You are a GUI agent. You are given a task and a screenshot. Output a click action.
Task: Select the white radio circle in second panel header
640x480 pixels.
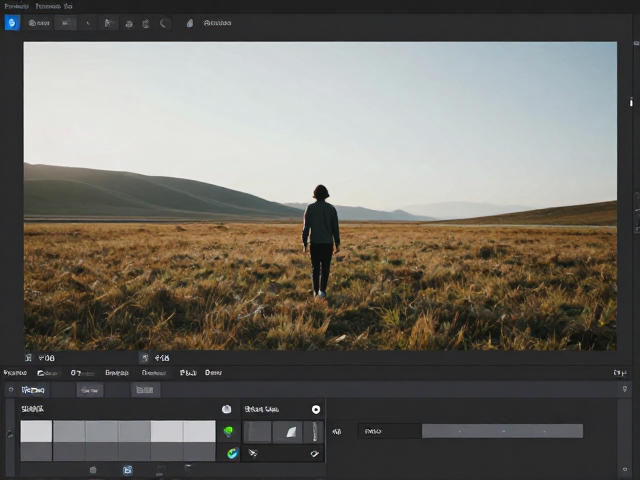[316, 409]
